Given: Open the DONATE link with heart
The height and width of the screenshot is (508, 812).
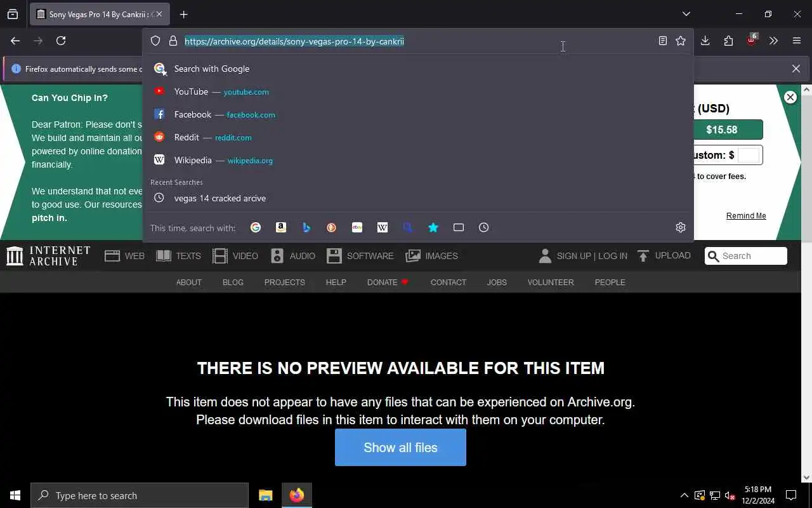Looking at the screenshot, I should [x=388, y=282].
